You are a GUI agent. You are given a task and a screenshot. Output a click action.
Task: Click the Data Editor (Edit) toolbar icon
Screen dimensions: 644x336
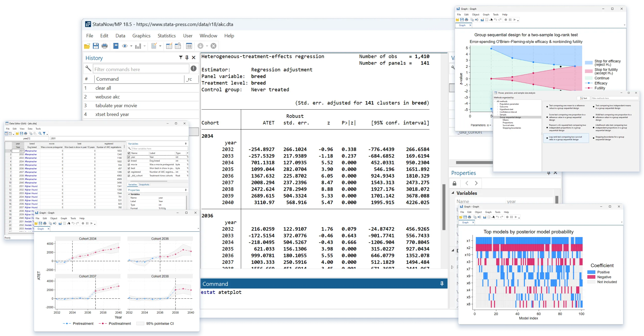point(169,46)
